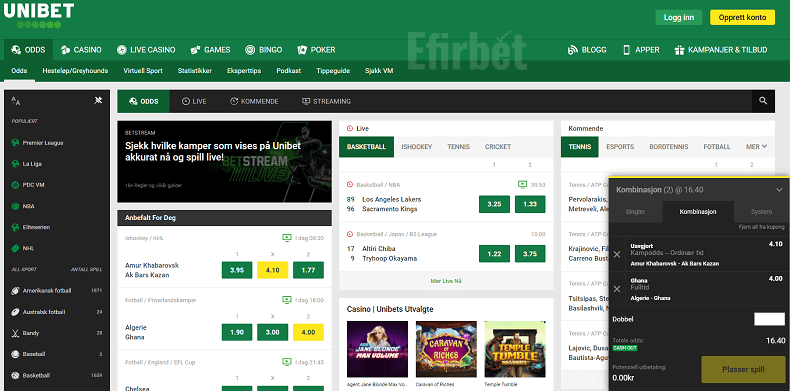Open Agent Jane Blonde Max Volume thumbnail
This screenshot has height=391, width=790.
(x=378, y=349)
